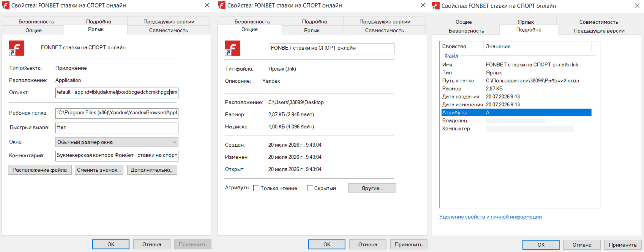Open Совместимость tab in the left window
The height and width of the screenshot is (252, 644).
tap(169, 30)
